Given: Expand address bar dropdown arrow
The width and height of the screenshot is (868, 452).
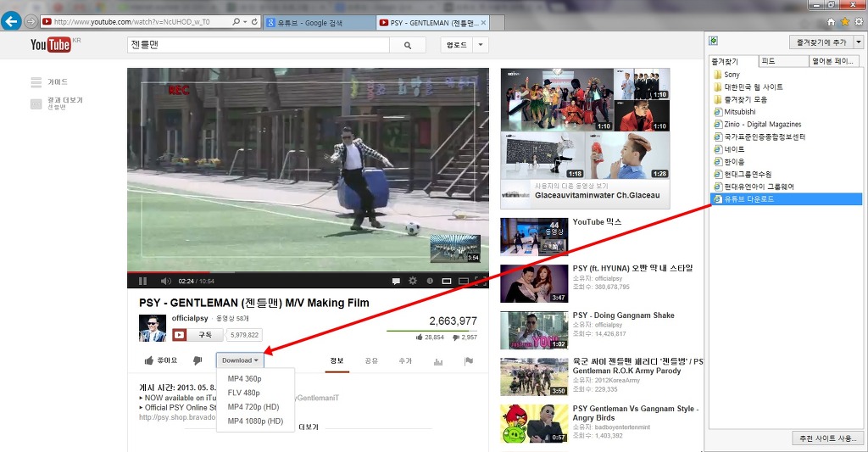Looking at the screenshot, I should tap(245, 22).
